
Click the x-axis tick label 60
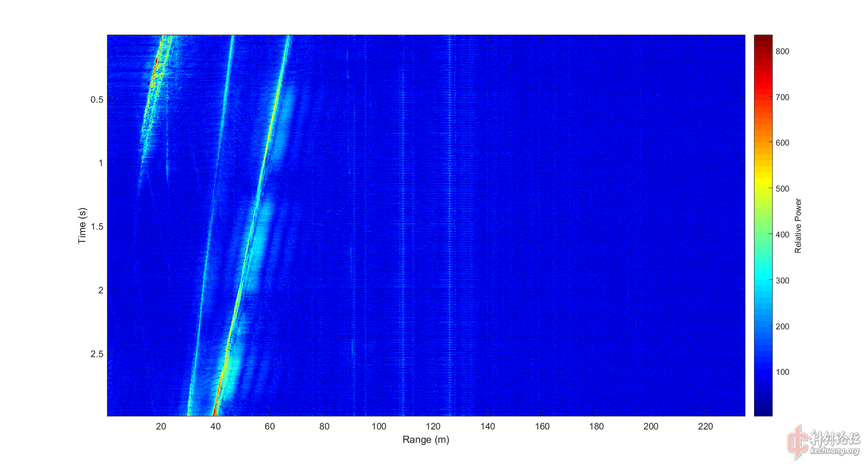pos(270,426)
